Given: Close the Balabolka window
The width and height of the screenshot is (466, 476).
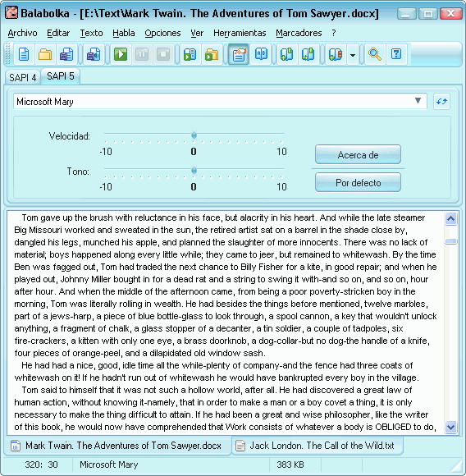Looking at the screenshot, I should click(x=450, y=14).
